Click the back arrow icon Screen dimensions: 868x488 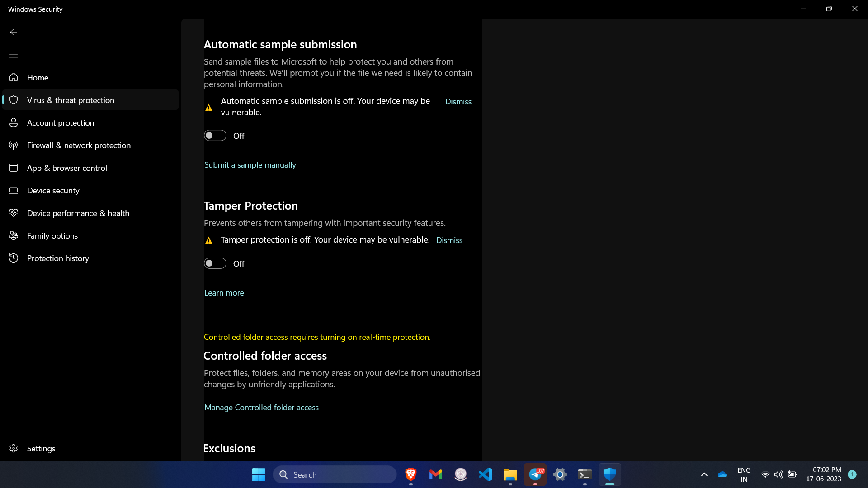tap(14, 32)
